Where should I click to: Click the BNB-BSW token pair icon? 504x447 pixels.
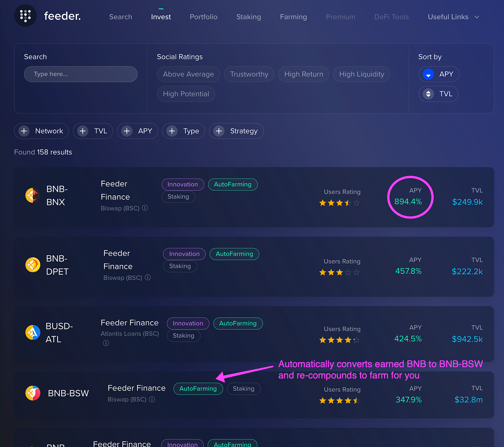tap(33, 393)
